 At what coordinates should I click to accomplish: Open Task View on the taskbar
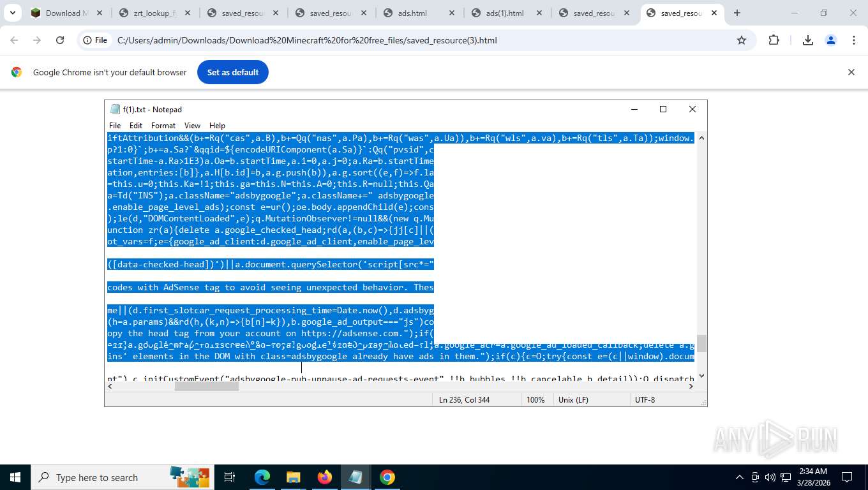[230, 477]
